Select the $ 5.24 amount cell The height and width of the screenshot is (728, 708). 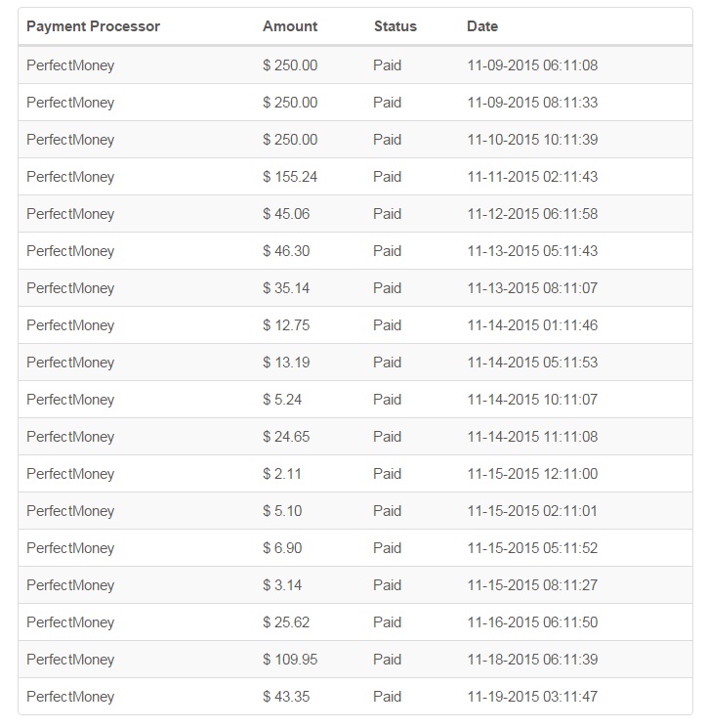pyautogui.click(x=282, y=400)
